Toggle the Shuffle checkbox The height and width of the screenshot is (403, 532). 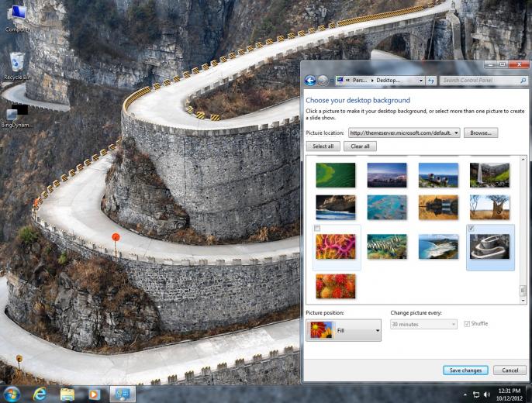(467, 324)
